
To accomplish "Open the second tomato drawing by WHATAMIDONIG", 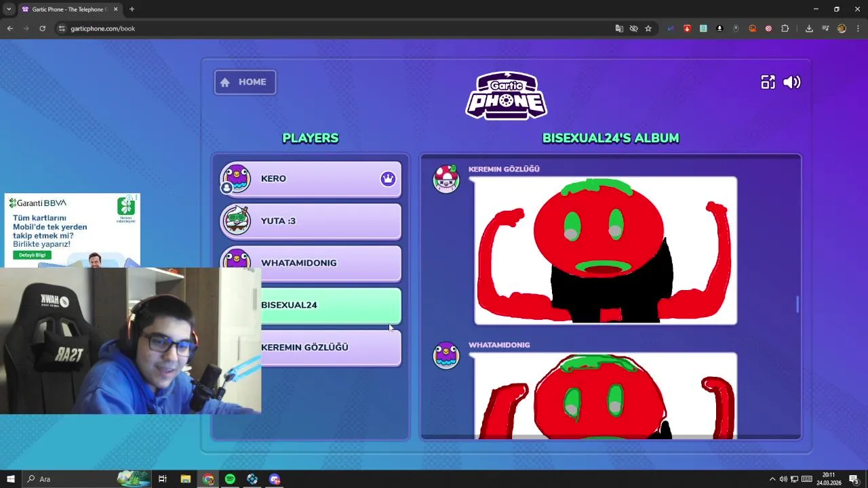I will (606, 395).
